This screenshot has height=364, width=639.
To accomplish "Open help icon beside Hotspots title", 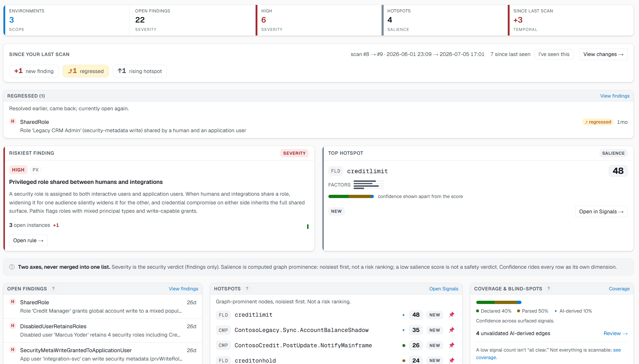I will tap(247, 289).
